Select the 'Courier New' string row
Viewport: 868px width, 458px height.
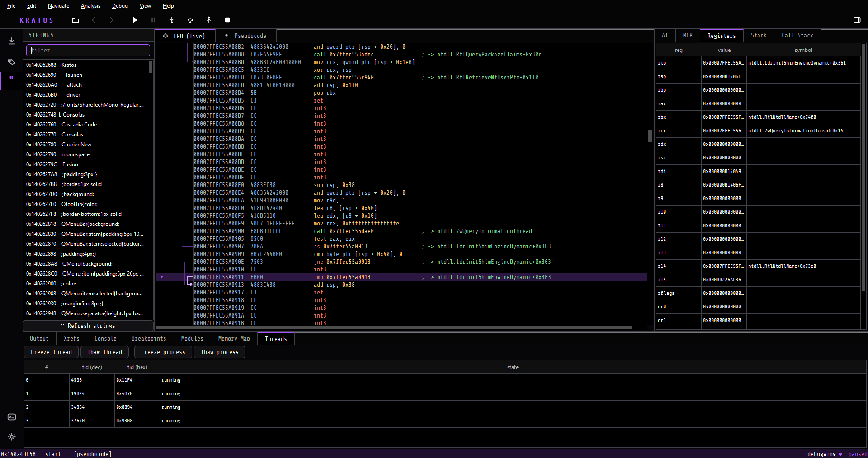coord(86,145)
